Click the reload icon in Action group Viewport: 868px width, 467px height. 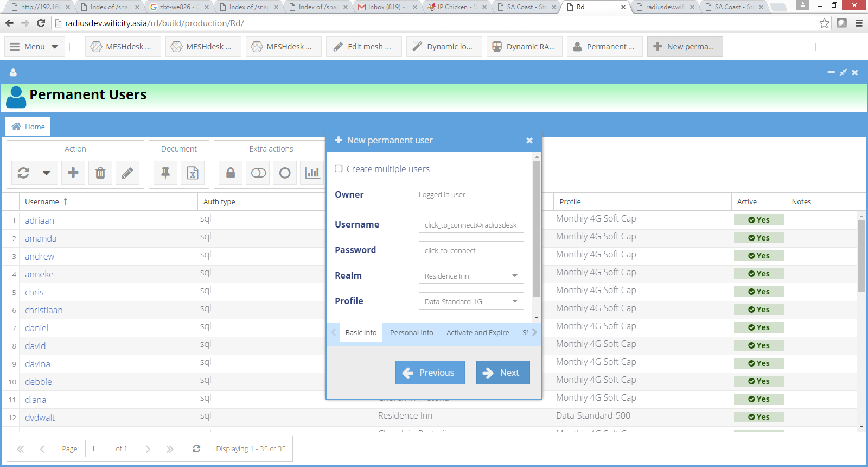pyautogui.click(x=23, y=173)
